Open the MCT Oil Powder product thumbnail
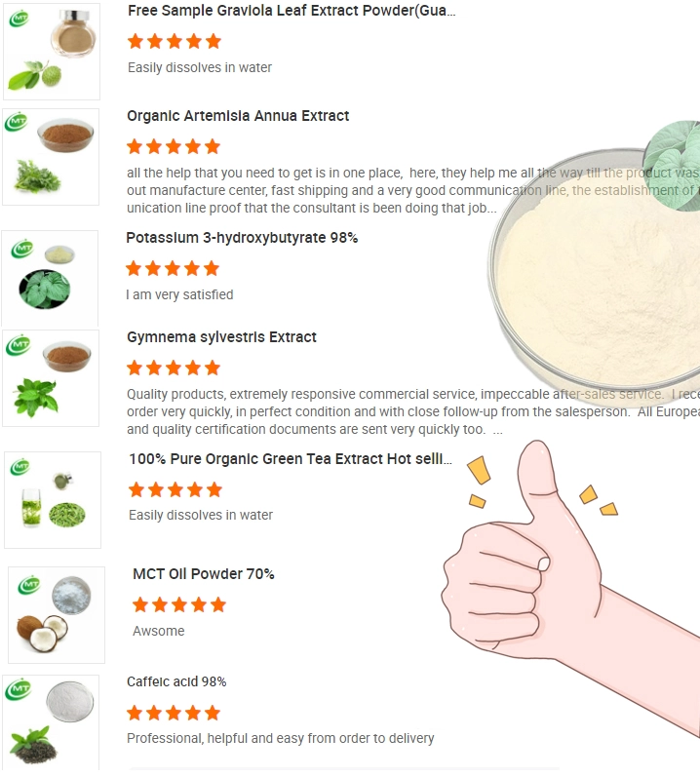The width and height of the screenshot is (700, 777). pos(57,615)
